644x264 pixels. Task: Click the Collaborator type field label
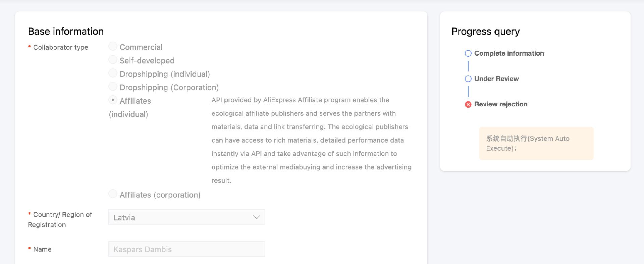(60, 47)
